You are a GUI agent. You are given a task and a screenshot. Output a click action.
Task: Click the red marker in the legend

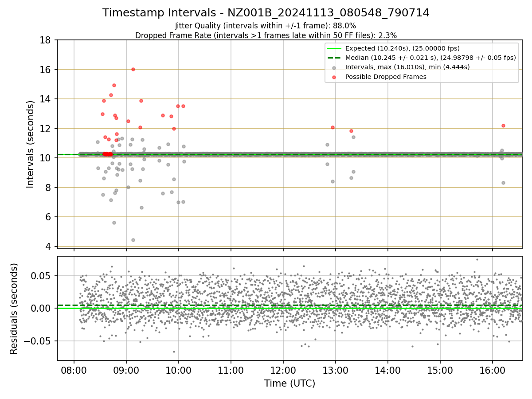pyautogui.click(x=334, y=77)
